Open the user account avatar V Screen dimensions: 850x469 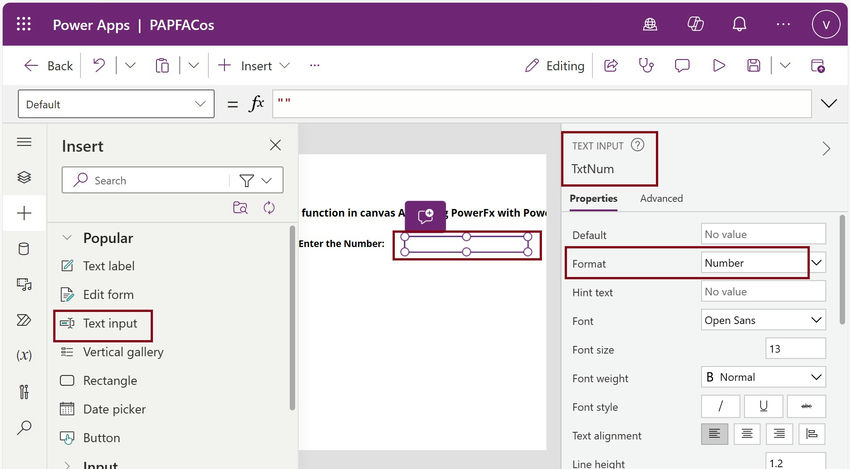click(826, 25)
